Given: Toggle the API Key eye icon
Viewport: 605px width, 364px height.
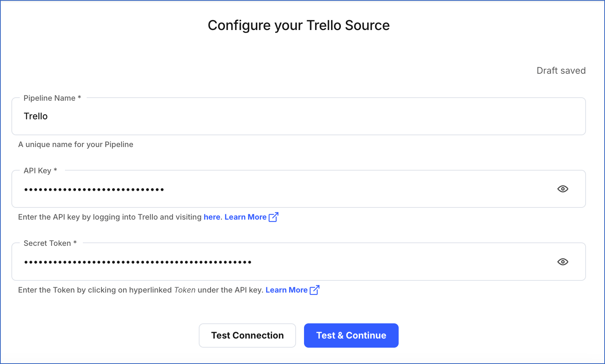Looking at the screenshot, I should [x=563, y=189].
